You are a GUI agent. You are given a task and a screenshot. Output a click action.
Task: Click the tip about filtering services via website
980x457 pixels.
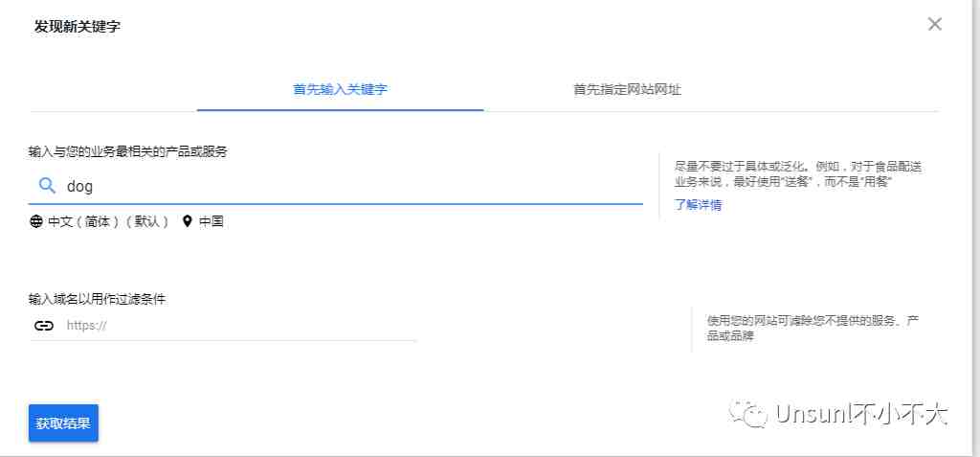(813, 329)
